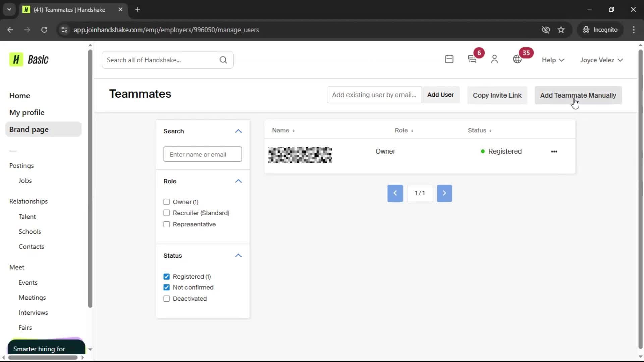644x362 pixels.
Task: Enable the Deactivated status filter
Action: 167,298
